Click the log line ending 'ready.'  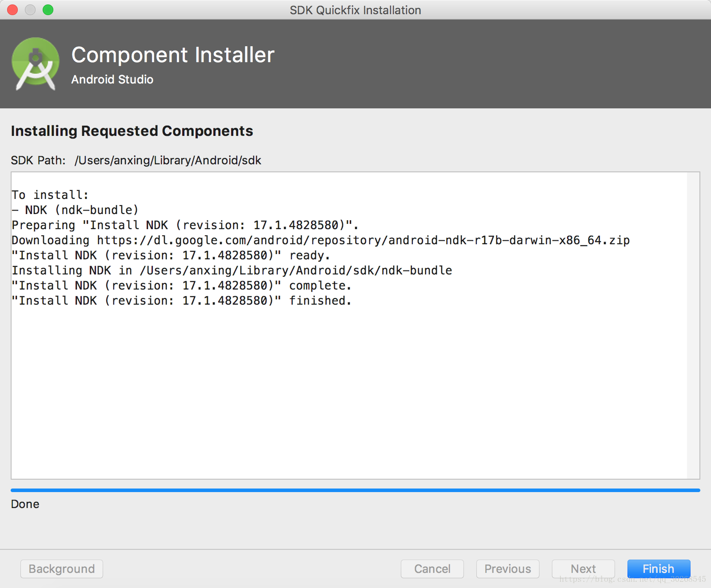tap(171, 255)
